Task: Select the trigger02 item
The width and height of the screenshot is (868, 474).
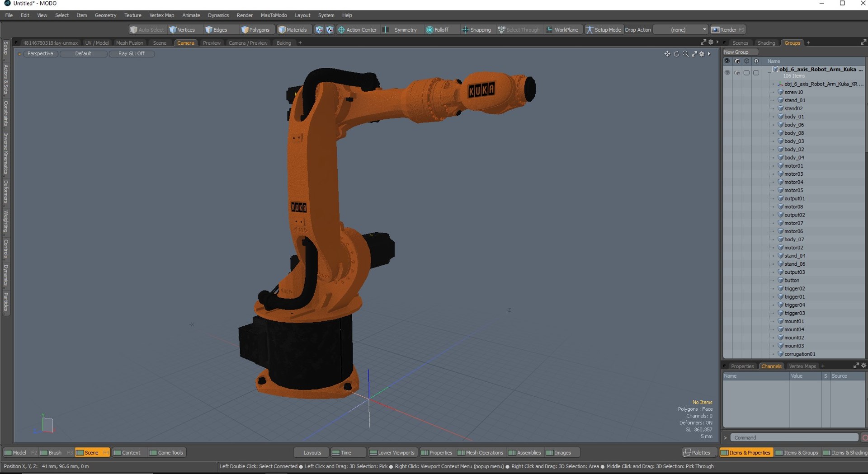Action: point(794,289)
